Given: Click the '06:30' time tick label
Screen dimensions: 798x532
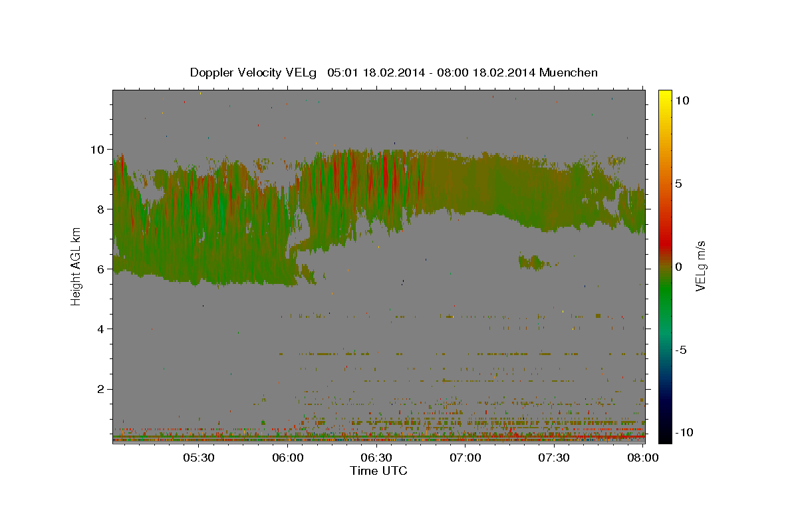Looking at the screenshot, I should (376, 458).
